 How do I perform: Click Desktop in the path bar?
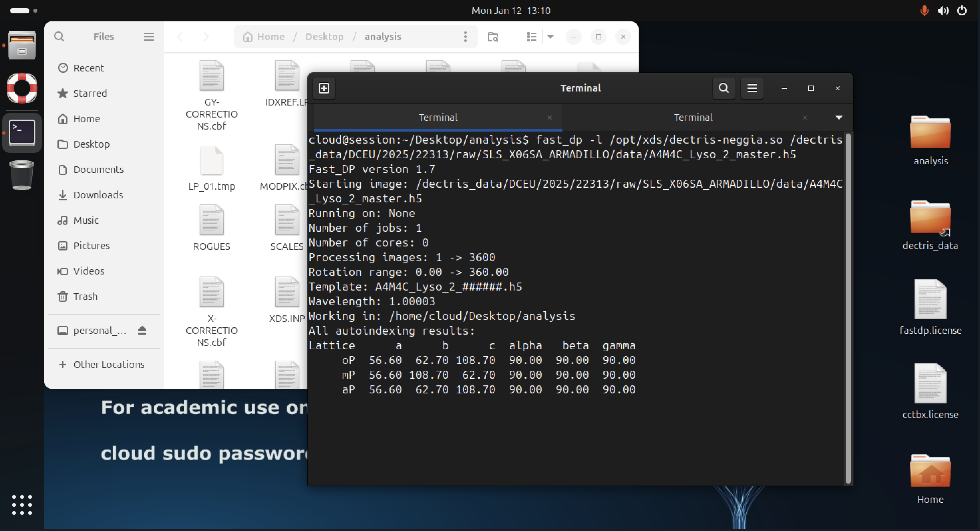[324, 37]
